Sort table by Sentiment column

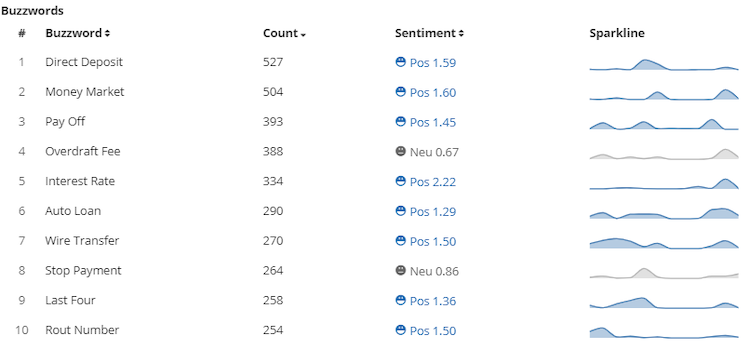click(429, 33)
